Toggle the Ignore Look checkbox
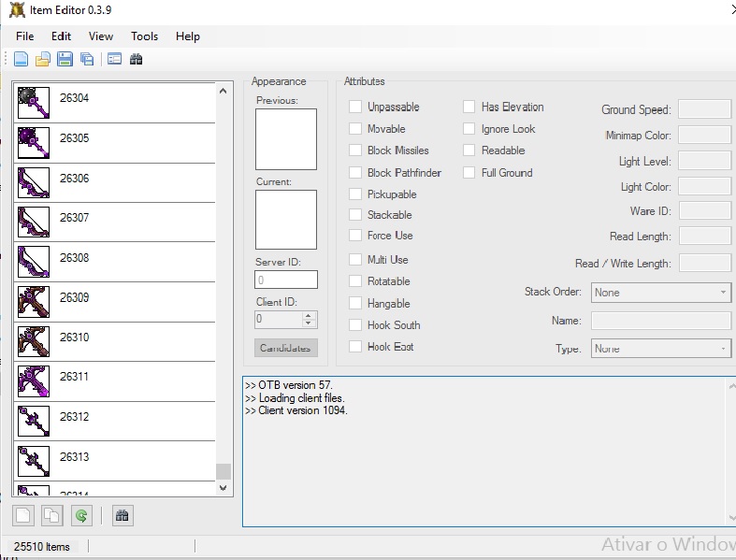736x560 pixels. tap(469, 128)
